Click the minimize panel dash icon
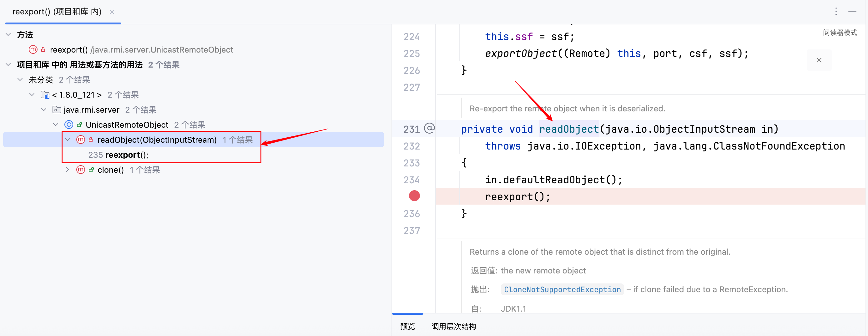 852,12
